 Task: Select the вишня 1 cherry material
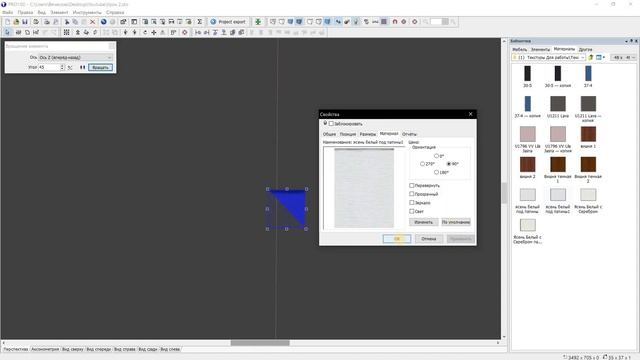pyautogui.click(x=588, y=134)
